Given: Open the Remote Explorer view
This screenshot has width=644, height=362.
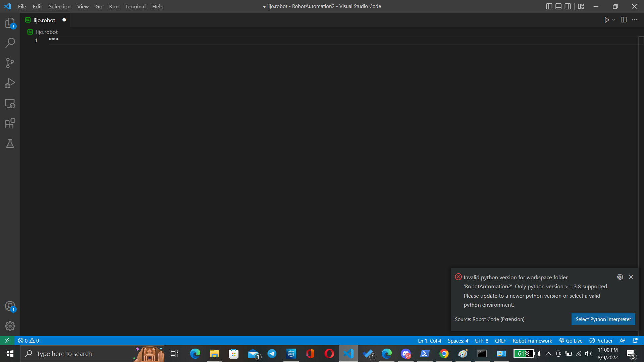Looking at the screenshot, I should (10, 104).
